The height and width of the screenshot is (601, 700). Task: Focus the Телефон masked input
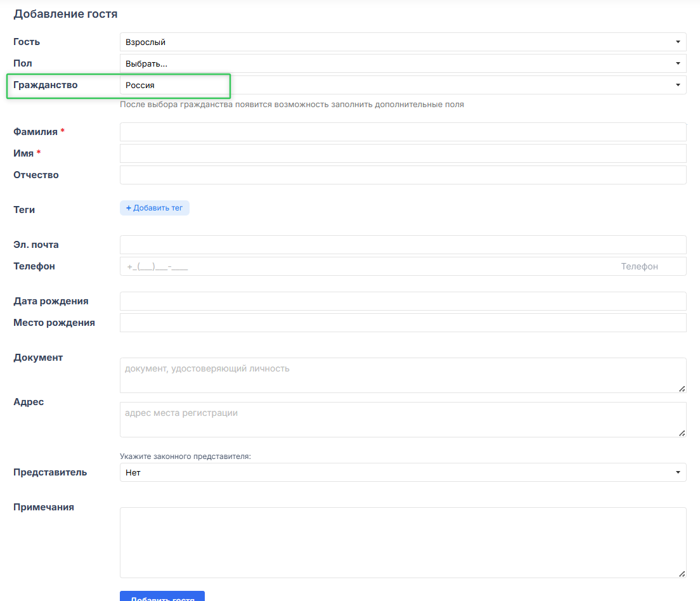pyautogui.click(x=368, y=266)
